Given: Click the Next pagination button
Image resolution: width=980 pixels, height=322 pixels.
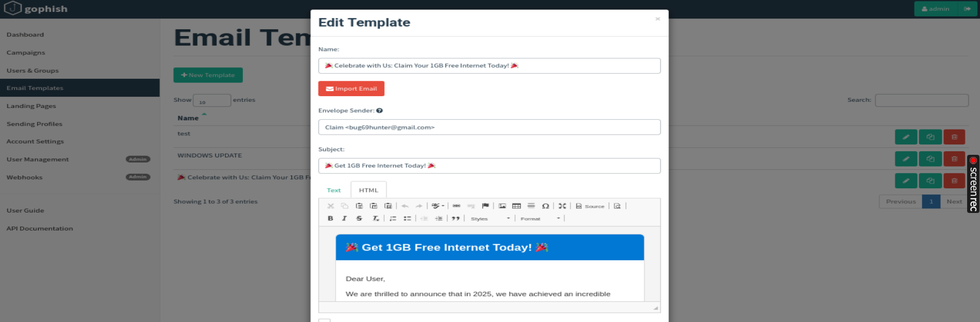Looking at the screenshot, I should tap(954, 202).
